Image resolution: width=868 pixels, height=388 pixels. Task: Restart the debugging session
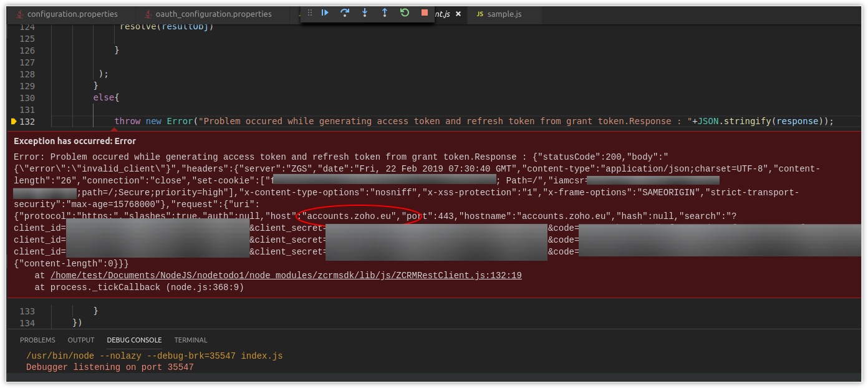click(405, 12)
